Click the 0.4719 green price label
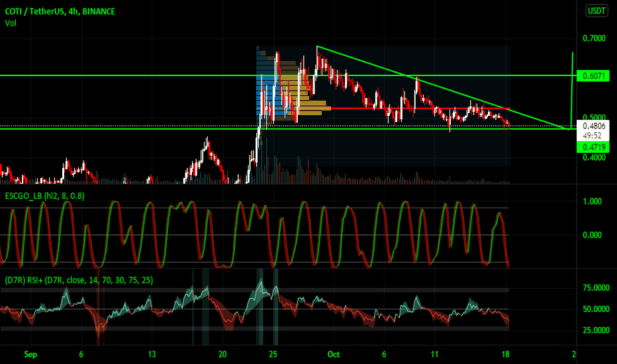 [593, 147]
